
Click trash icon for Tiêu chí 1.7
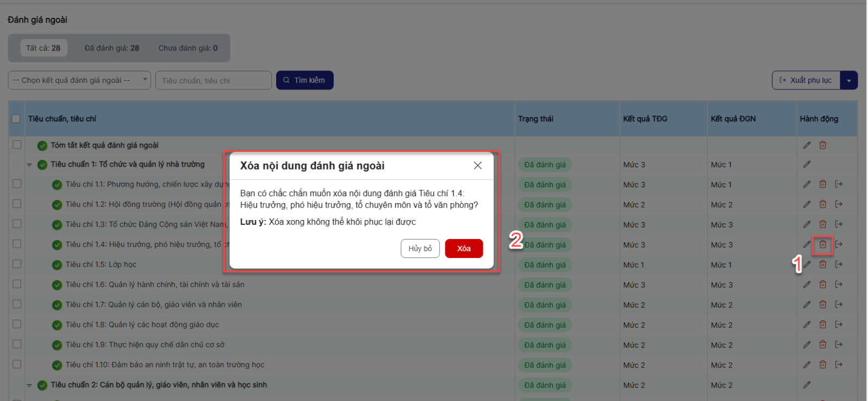click(x=822, y=305)
